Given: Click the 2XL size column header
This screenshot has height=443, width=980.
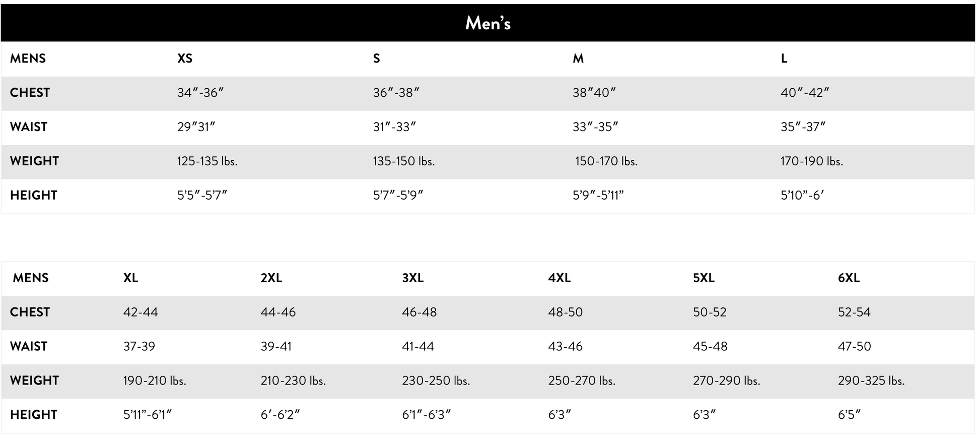Looking at the screenshot, I should [271, 278].
